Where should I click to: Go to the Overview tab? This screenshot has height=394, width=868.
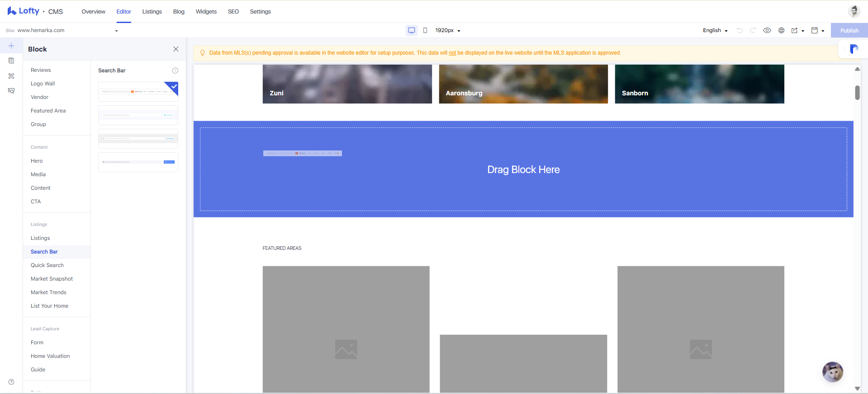tap(93, 12)
